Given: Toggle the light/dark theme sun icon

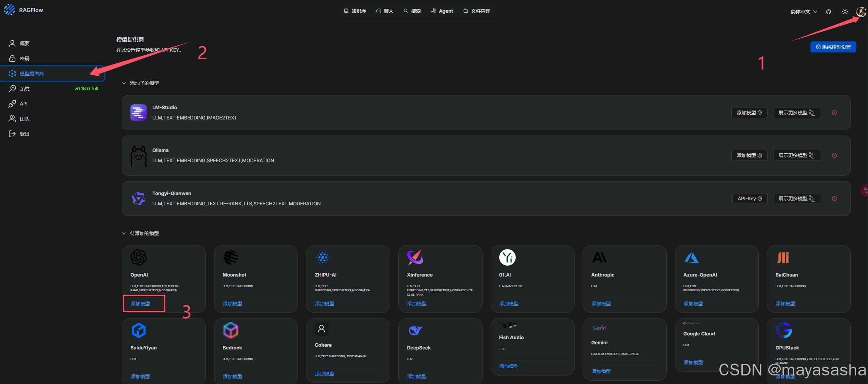Looking at the screenshot, I should pos(845,12).
